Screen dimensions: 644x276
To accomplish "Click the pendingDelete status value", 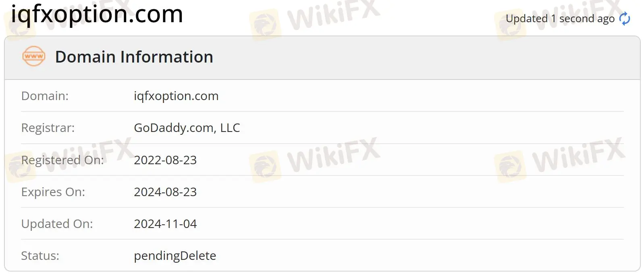I will (x=175, y=255).
